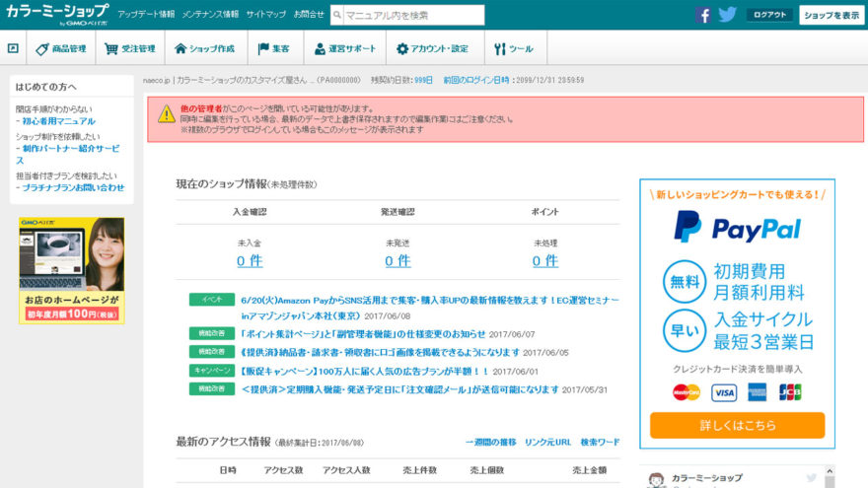Open 初心者用マニュアル link
This screenshot has height=488, width=868.
(58, 121)
